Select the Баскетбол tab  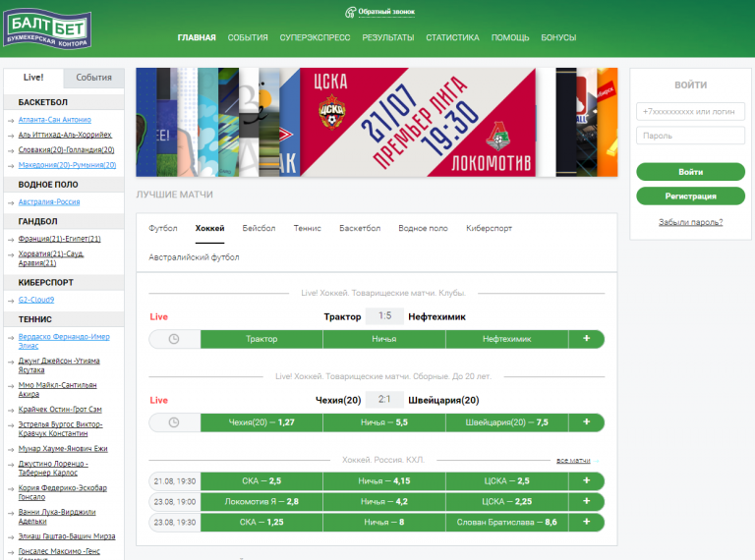click(360, 229)
